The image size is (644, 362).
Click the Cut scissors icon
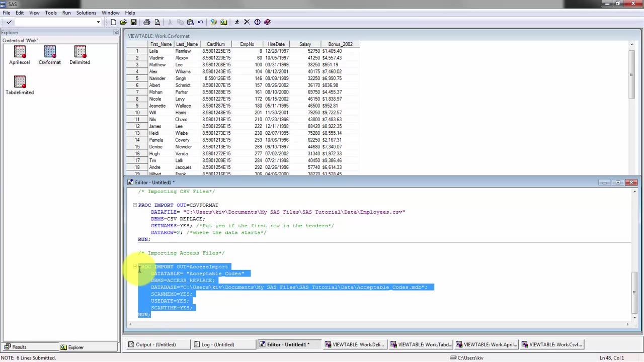[170, 22]
